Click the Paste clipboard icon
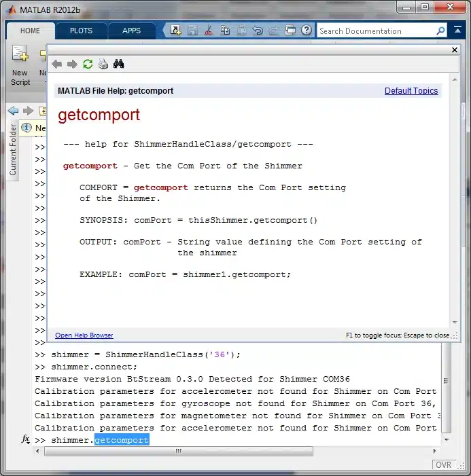Image resolution: width=471 pixels, height=476 pixels. 241,30
